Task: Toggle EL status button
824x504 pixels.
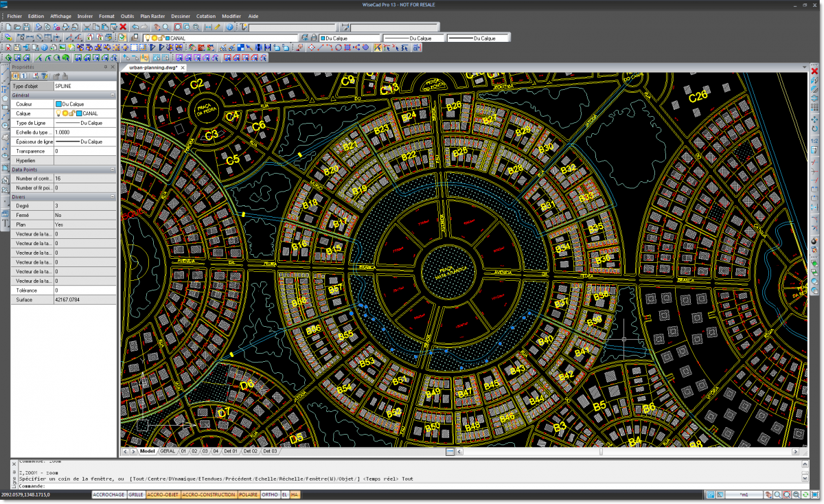Action: [x=285, y=494]
